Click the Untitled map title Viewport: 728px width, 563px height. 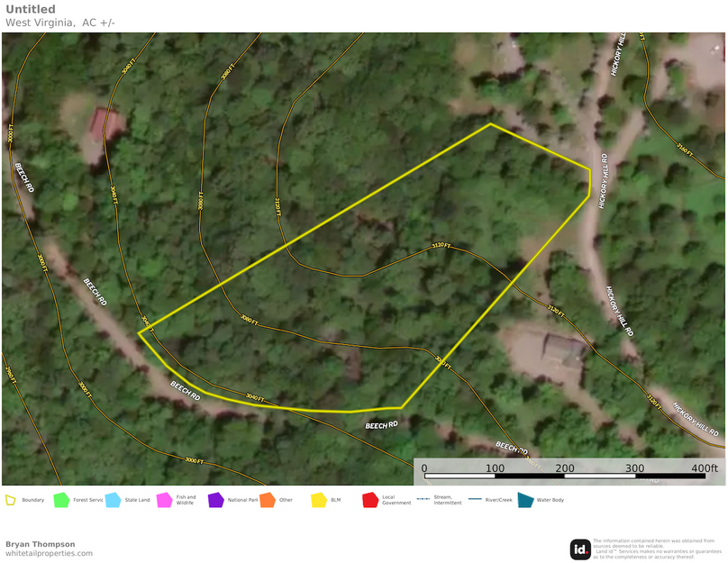coord(31,8)
